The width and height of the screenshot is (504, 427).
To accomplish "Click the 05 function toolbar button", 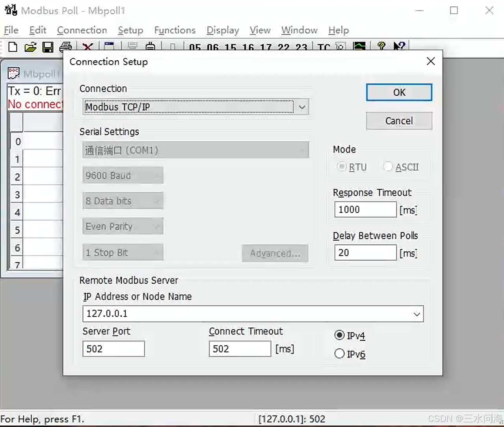I will 195,47.
